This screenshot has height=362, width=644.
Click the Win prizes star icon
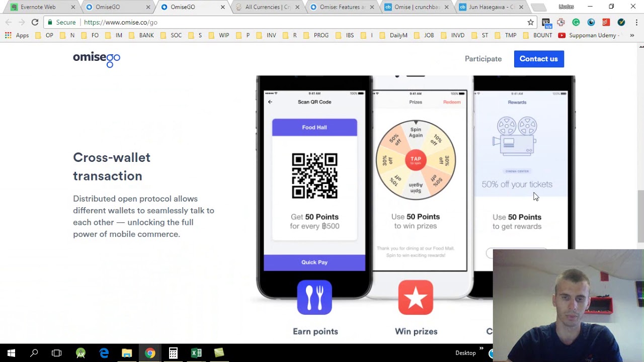(416, 297)
